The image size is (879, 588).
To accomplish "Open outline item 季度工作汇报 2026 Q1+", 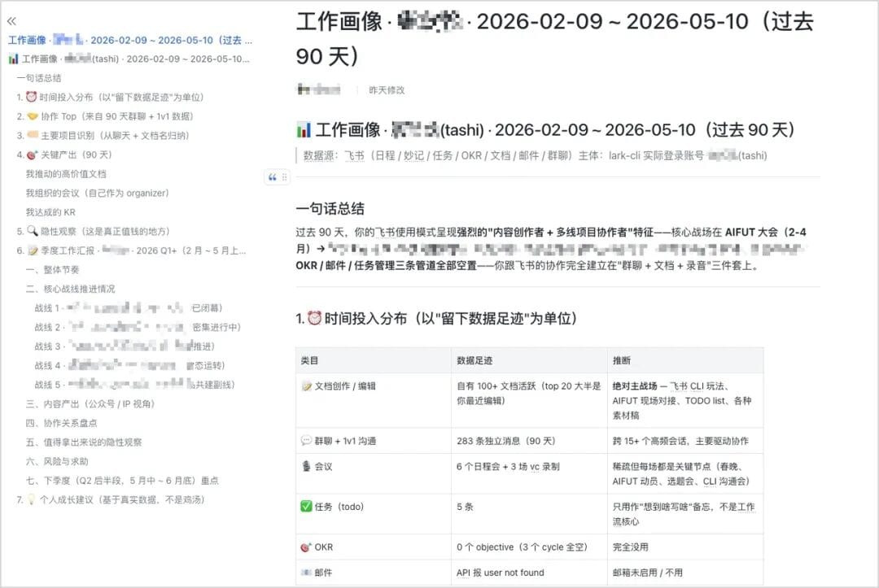I will [x=131, y=250].
